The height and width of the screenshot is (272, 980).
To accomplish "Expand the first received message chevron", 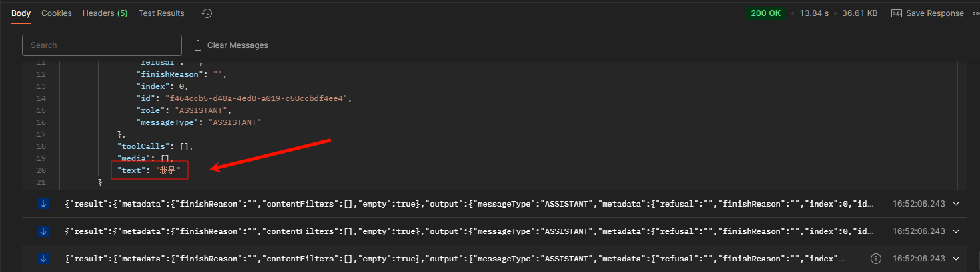I will 958,205.
